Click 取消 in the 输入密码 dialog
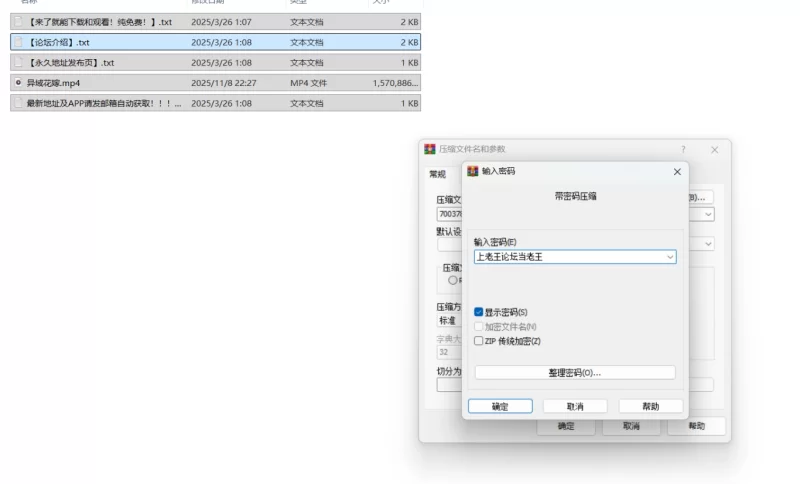The image size is (800, 484). 574,406
